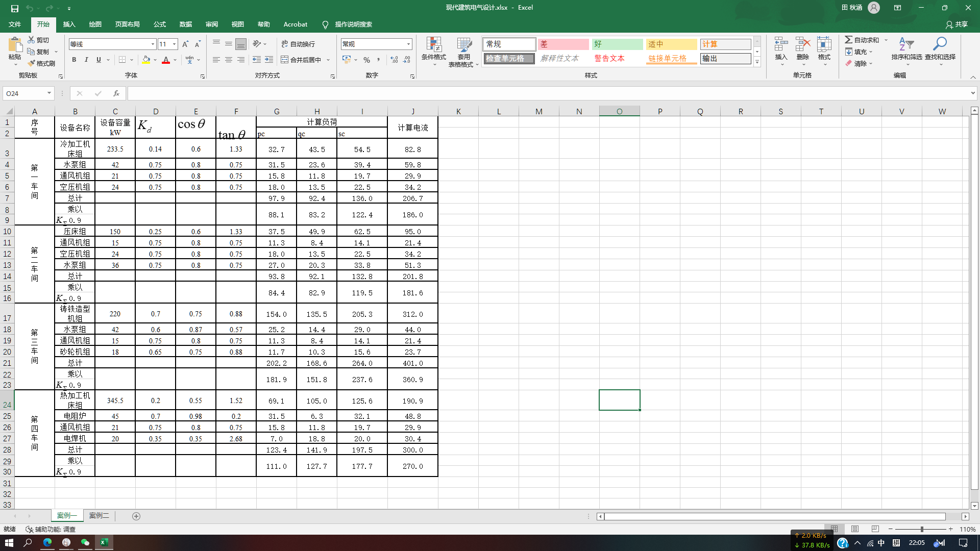Click the zoom slider handle

pos(922,529)
